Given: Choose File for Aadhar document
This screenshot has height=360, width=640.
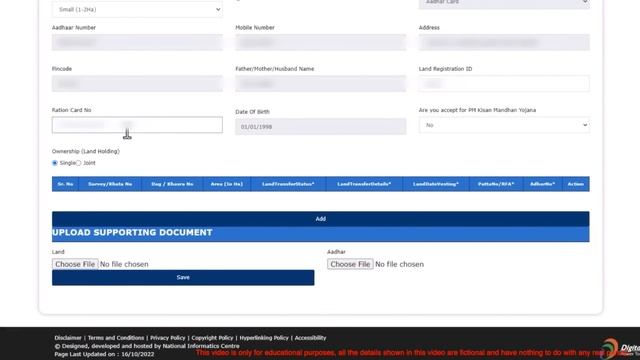Looking at the screenshot, I should tap(350, 264).
